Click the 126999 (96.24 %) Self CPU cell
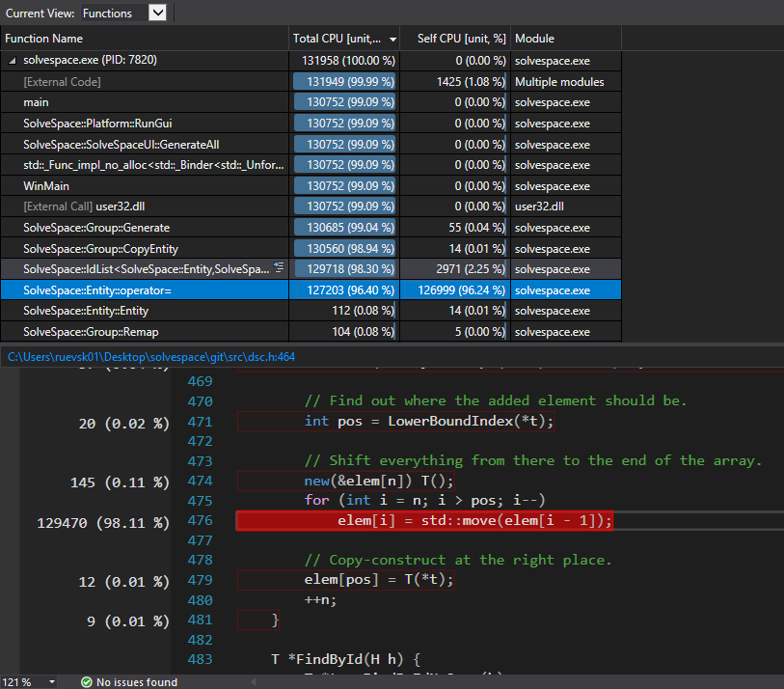This screenshot has height=689, width=784. click(455, 289)
